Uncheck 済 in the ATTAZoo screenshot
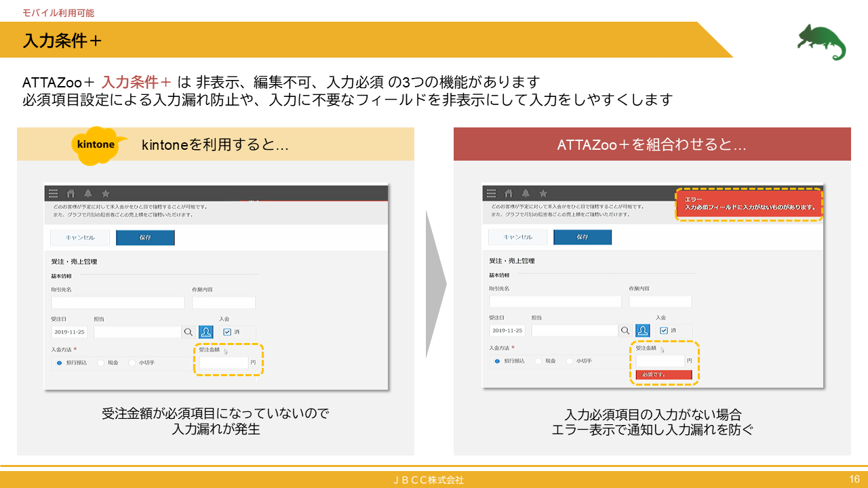 tap(663, 331)
